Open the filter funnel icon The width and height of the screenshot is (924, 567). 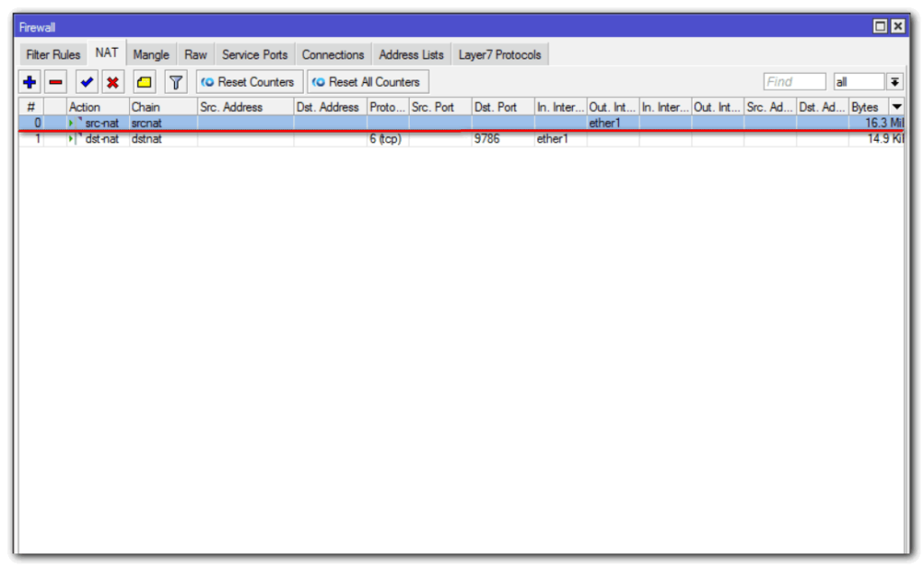176,82
